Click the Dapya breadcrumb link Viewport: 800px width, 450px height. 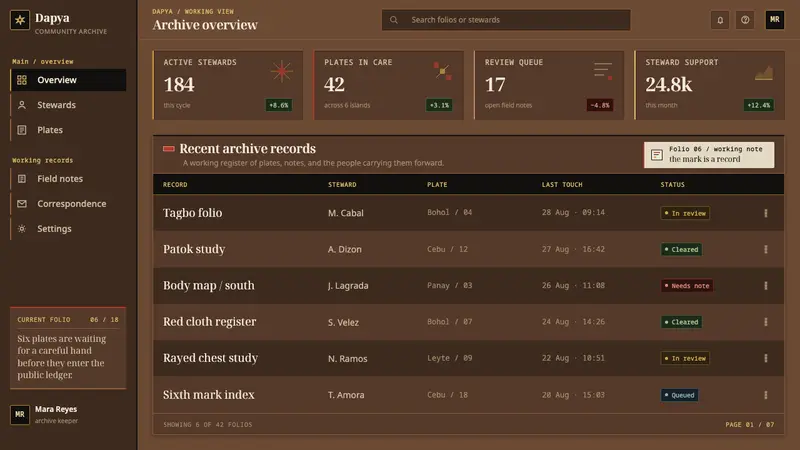pos(162,11)
